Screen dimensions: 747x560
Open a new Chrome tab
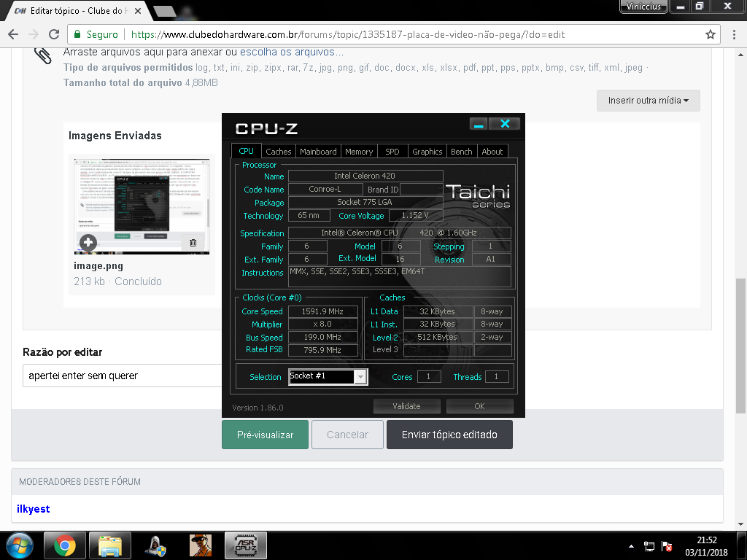165,11
